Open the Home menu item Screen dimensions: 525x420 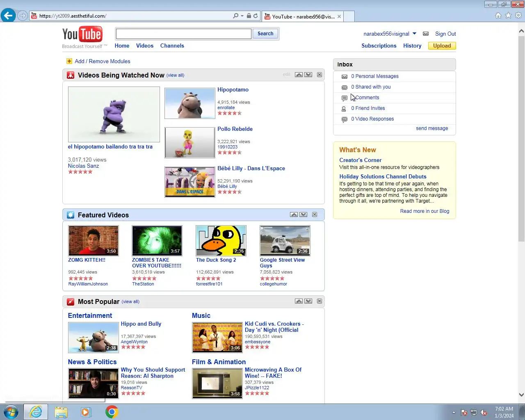tap(122, 46)
